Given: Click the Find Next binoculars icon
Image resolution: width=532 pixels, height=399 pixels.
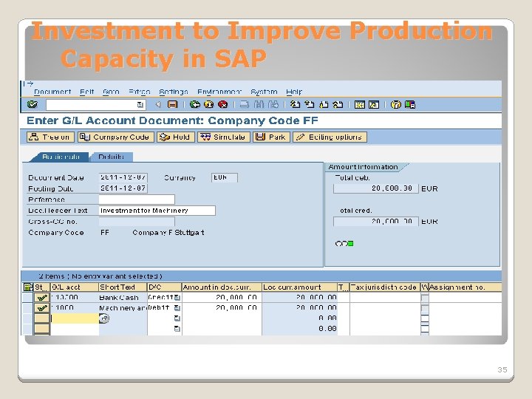Looking at the screenshot, I should tap(273, 104).
